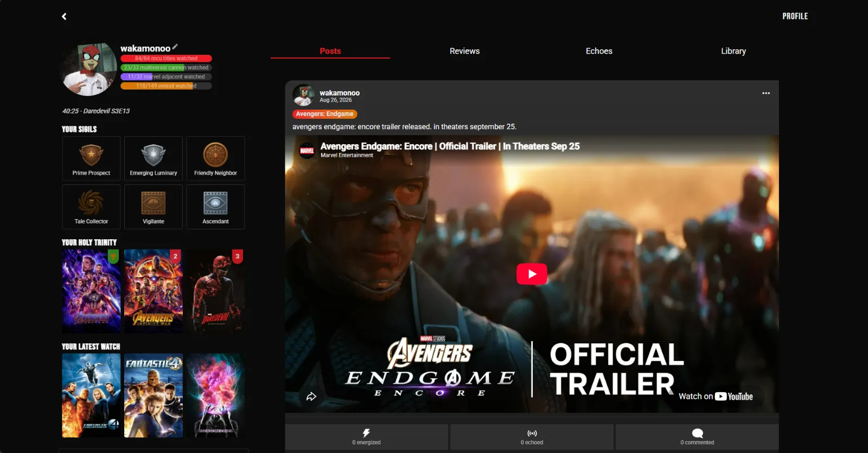
Task: Click the profile avatar in sidebar
Action: coord(90,69)
